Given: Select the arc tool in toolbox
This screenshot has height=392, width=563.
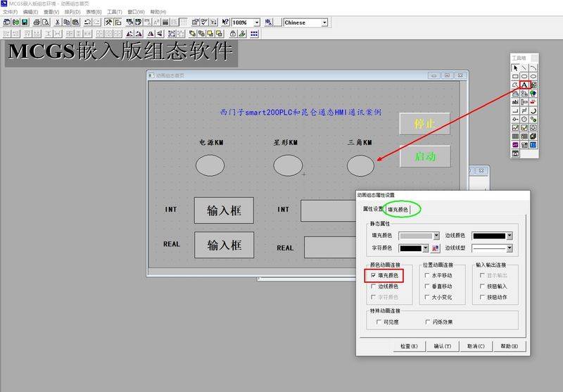Looking at the screenshot, I should click(533, 68).
